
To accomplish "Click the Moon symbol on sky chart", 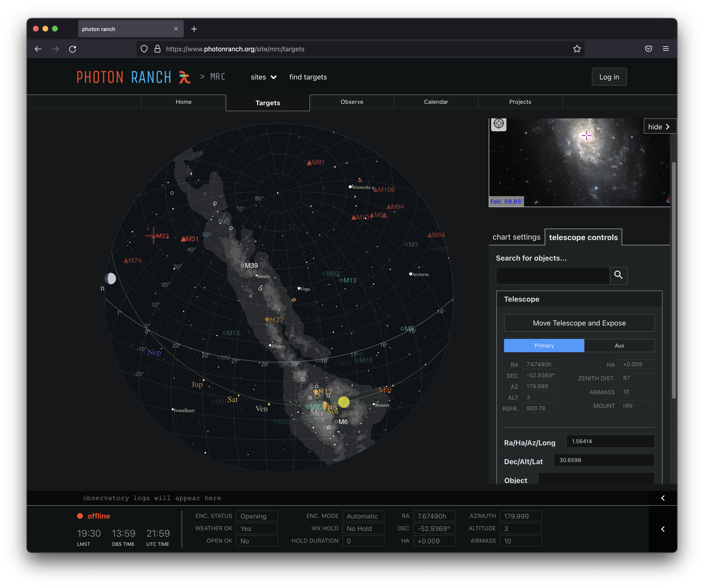I will pyautogui.click(x=111, y=278).
